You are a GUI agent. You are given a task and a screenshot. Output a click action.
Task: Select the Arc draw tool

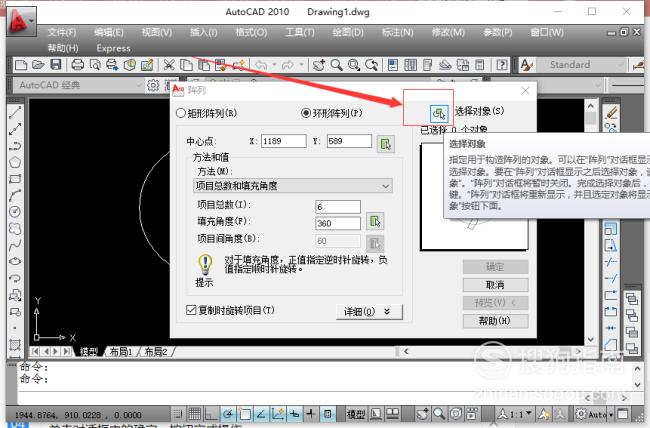coord(15,195)
